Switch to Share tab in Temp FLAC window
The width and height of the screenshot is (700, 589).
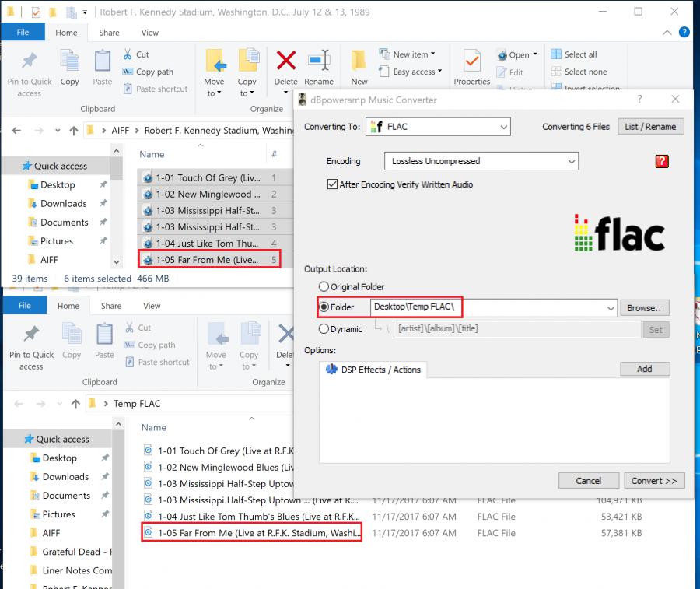(x=111, y=306)
